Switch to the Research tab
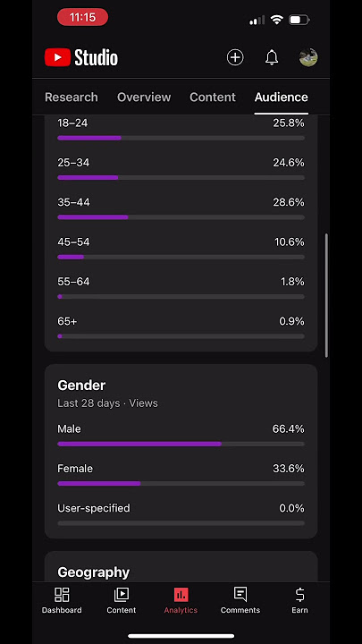This screenshot has height=644, width=362. (72, 97)
